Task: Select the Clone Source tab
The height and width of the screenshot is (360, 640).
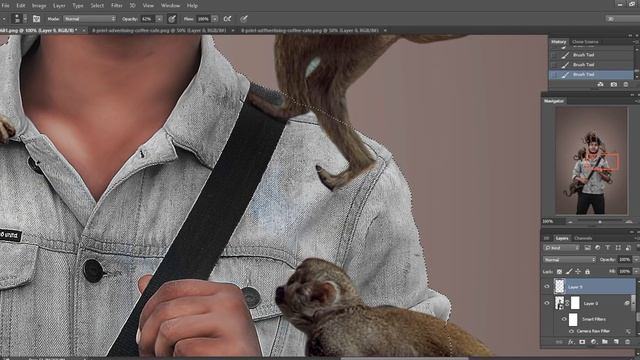Action: [585, 42]
